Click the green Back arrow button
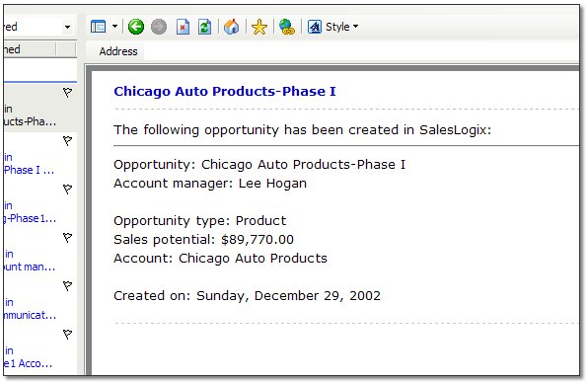This screenshot has height=383, width=588. click(136, 27)
